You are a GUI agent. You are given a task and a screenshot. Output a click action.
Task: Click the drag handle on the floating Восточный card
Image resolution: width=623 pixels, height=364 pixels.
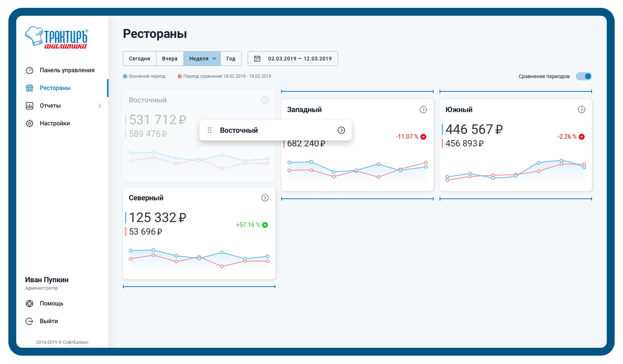coord(209,130)
